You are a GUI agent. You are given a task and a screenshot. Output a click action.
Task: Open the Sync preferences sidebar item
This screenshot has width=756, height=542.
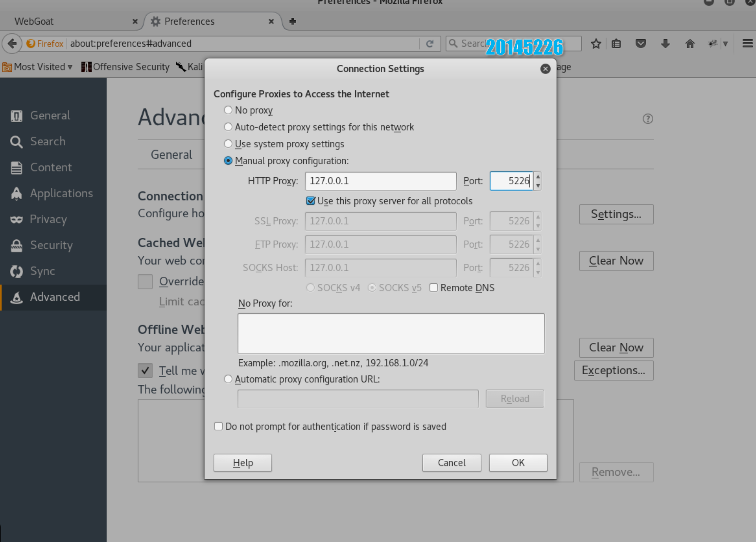coord(53,271)
